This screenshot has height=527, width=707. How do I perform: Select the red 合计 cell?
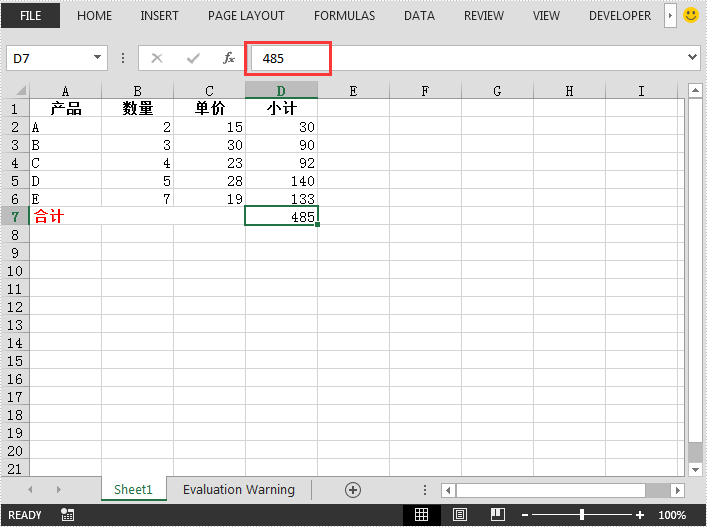(x=137, y=216)
